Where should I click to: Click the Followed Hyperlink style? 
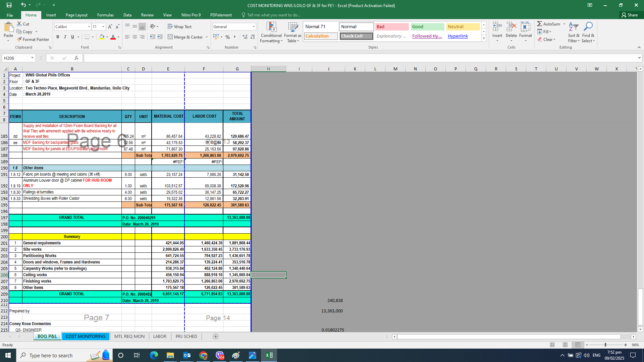(x=427, y=36)
